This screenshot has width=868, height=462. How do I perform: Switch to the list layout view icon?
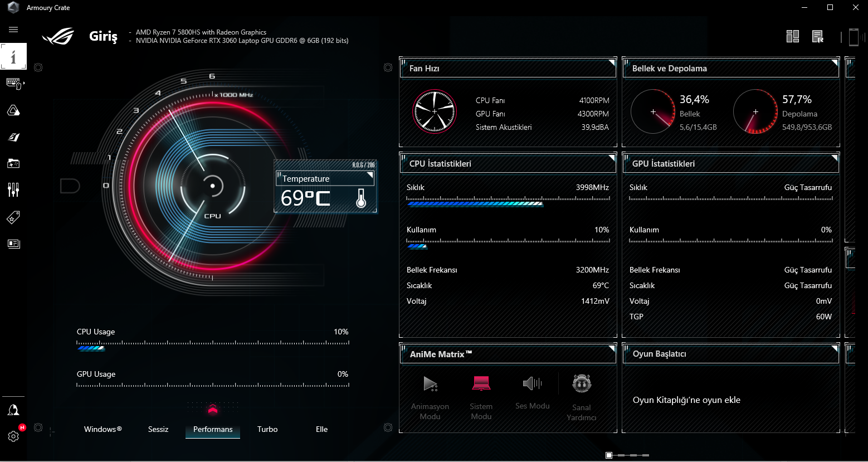click(x=818, y=36)
